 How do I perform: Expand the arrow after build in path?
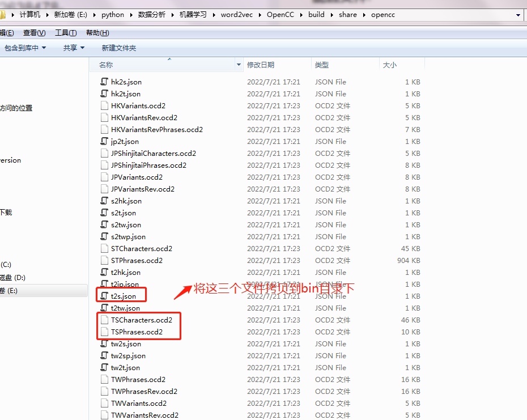tap(331, 15)
